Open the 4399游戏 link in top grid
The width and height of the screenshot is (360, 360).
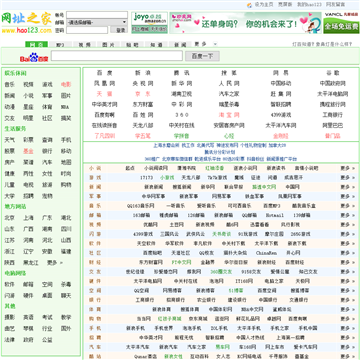pos(281,115)
